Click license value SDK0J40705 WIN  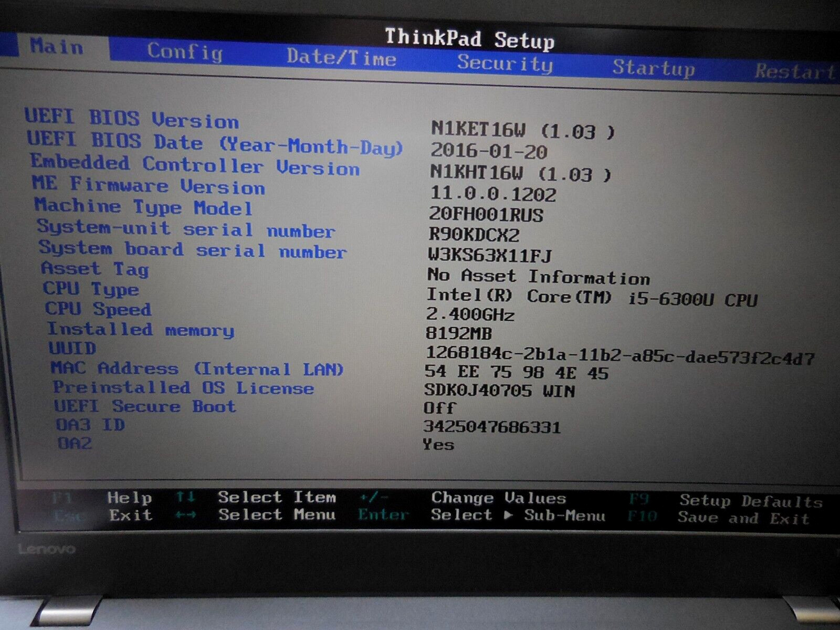point(499,391)
